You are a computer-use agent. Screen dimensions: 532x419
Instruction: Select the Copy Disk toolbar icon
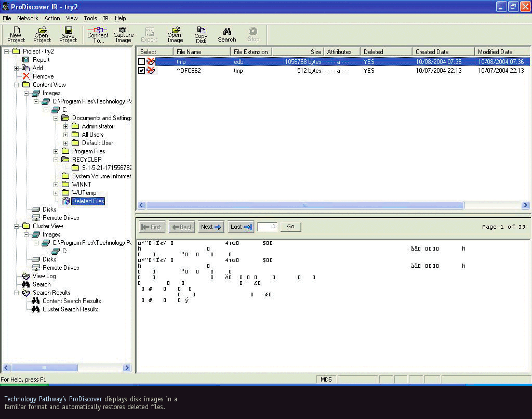(201, 35)
